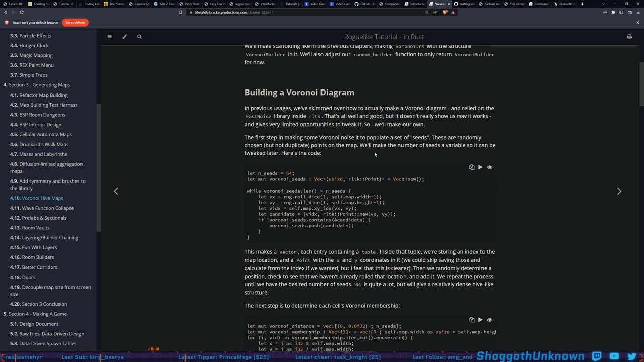Open Section 4 - Making A Game
Image resolution: width=644 pixels, height=362 pixels.
point(35,314)
